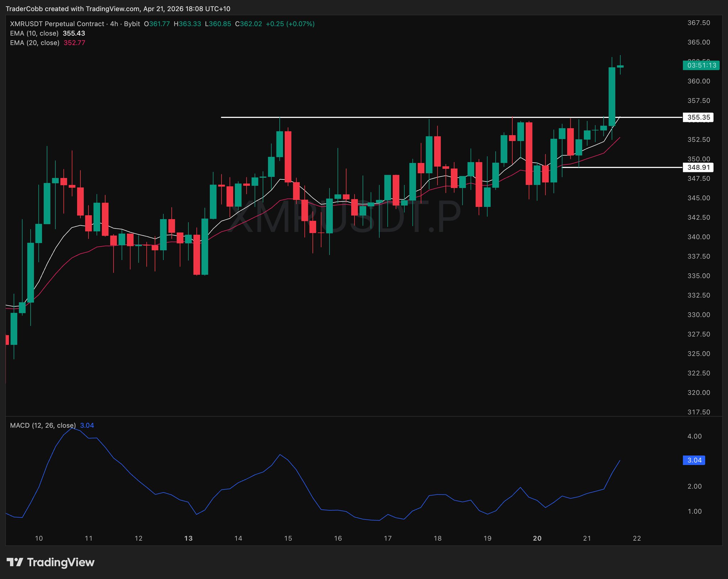Image resolution: width=728 pixels, height=579 pixels.
Task: Open the XMRUSDT Perpetual Contract symbol title
Action: (57, 24)
